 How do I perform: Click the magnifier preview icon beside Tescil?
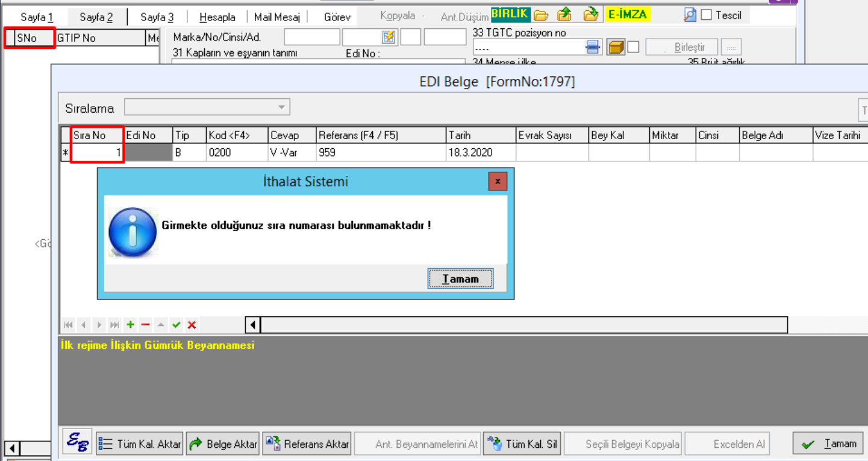click(690, 15)
